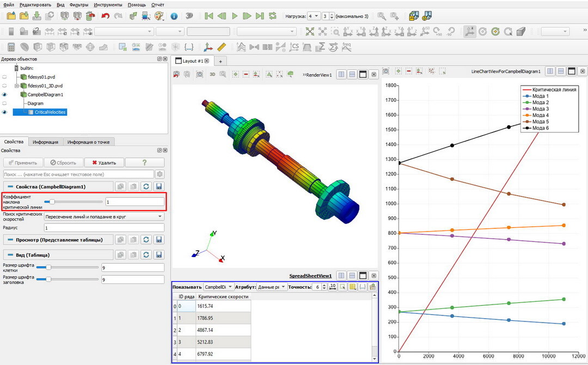
Task: Rotate view plus 90 degrees icon
Action: [438, 32]
